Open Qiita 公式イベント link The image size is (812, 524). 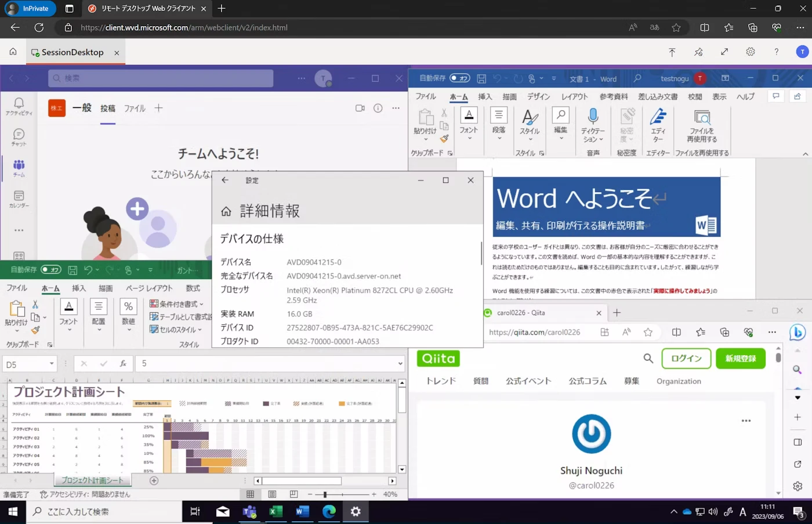(x=528, y=381)
